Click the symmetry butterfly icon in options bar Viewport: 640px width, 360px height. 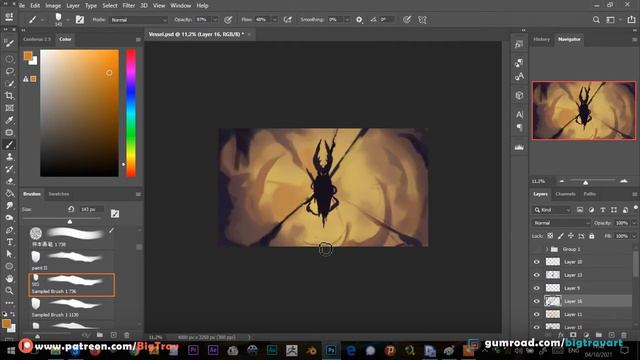(422, 20)
